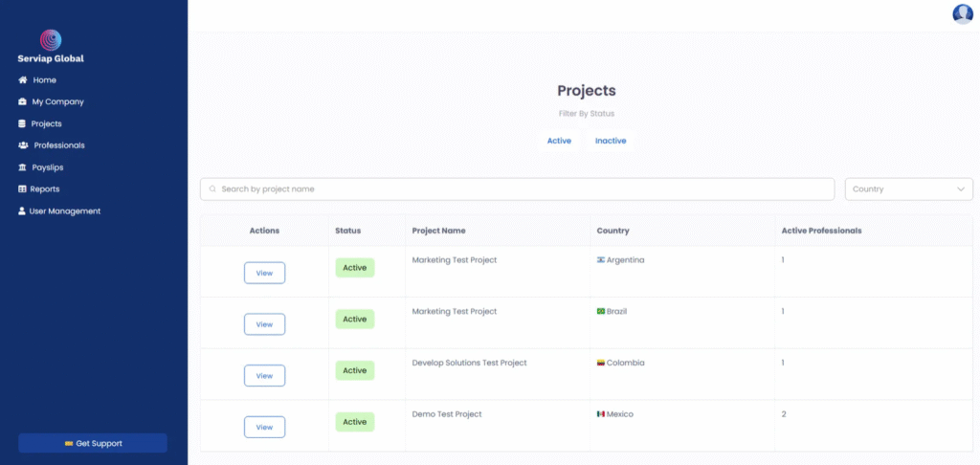View the Demo Test Project in Mexico
980x465 pixels.
tap(264, 427)
